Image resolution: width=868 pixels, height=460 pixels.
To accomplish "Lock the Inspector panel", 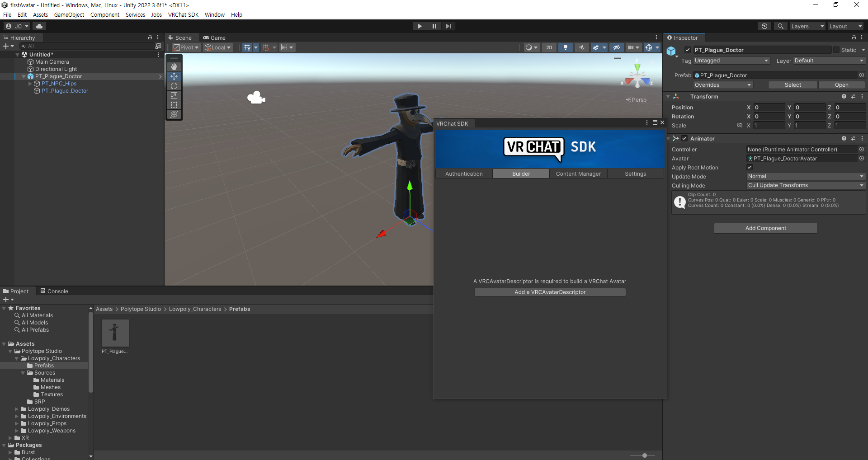I will (x=854, y=38).
